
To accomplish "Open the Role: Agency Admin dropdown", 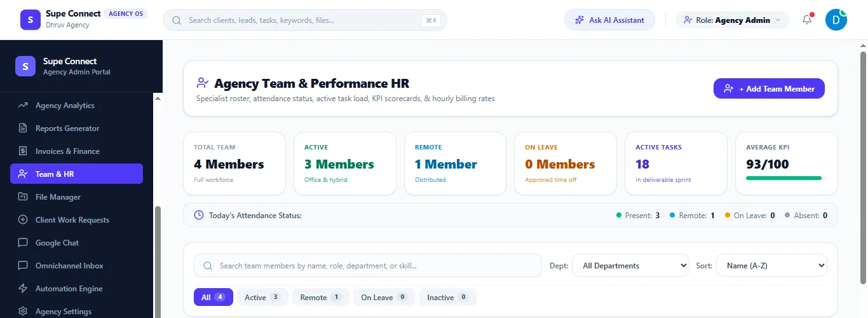I will [733, 20].
